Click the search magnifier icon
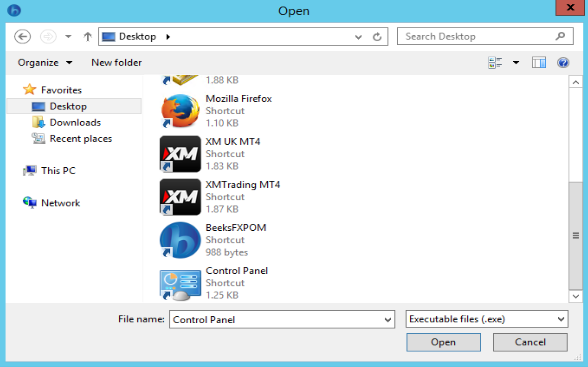588x367 pixels. (560, 36)
